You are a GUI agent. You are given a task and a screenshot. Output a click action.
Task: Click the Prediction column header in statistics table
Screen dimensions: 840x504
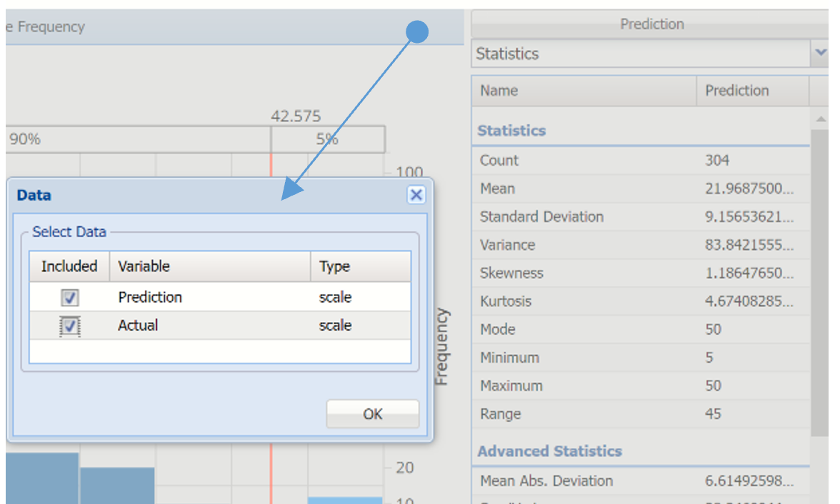[751, 91]
